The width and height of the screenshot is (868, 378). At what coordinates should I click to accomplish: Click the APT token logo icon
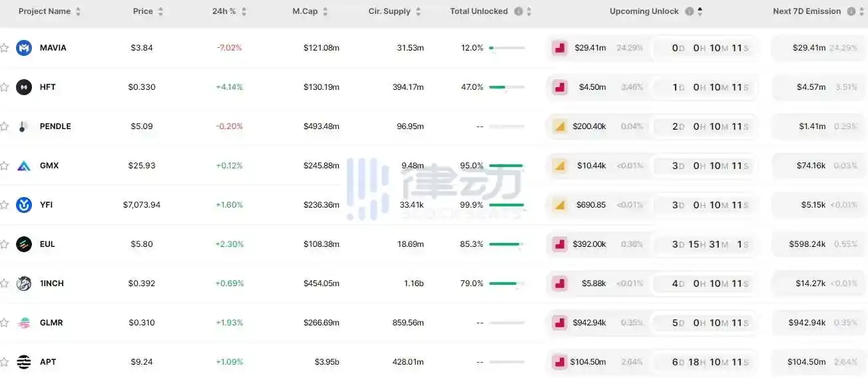tap(24, 362)
